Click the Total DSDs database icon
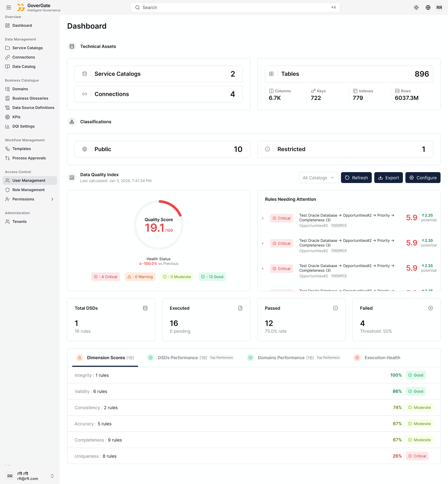The image size is (448, 484). click(145, 308)
